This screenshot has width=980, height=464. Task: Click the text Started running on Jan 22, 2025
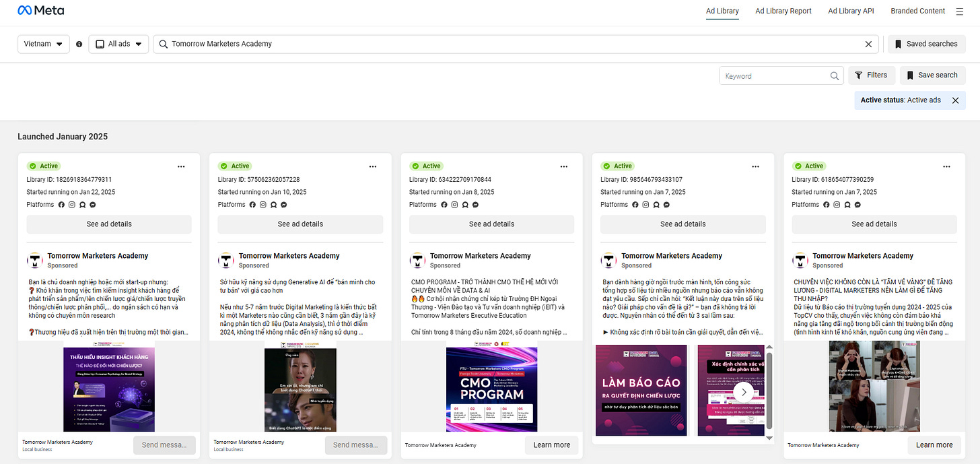[71, 192]
